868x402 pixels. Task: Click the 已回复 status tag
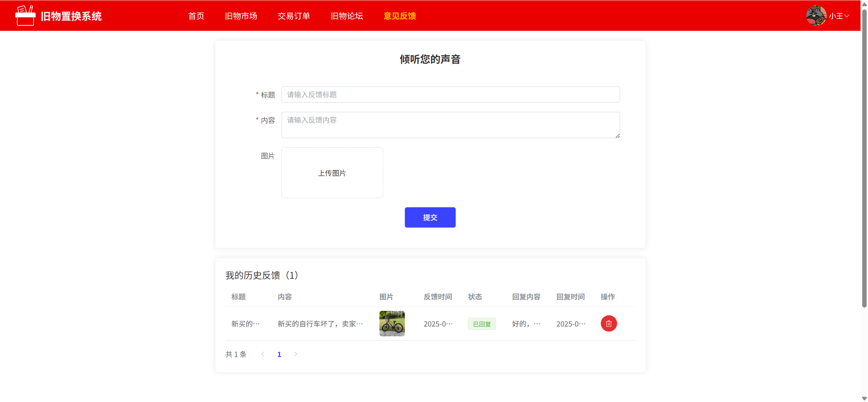click(x=482, y=324)
